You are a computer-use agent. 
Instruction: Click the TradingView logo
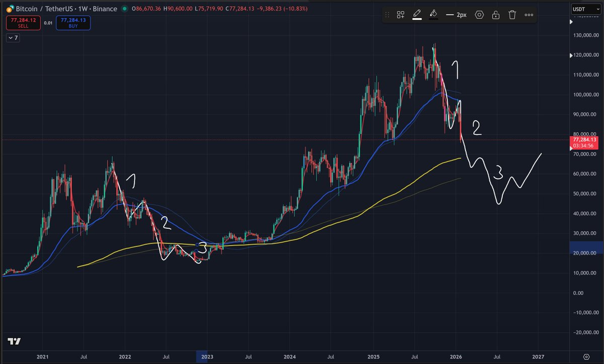pos(15,341)
